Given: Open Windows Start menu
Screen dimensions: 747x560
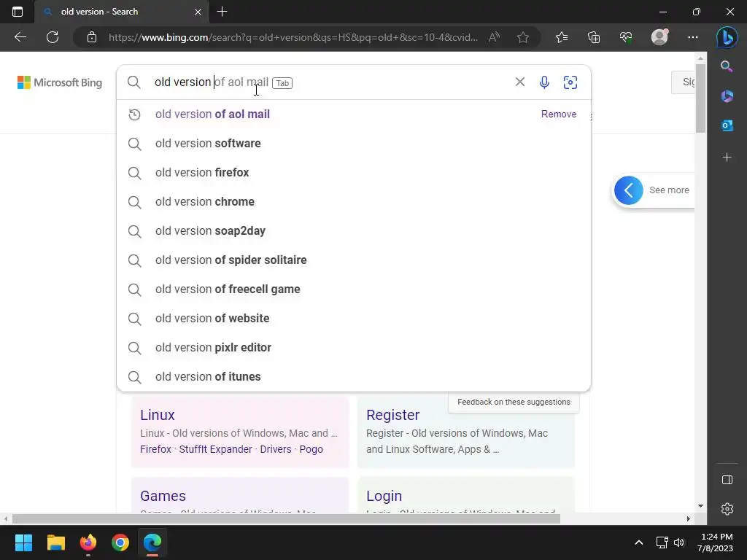Looking at the screenshot, I should (x=23, y=542).
